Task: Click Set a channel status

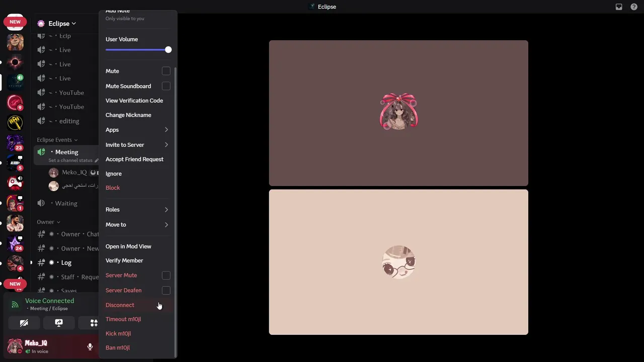Action: 70,160
